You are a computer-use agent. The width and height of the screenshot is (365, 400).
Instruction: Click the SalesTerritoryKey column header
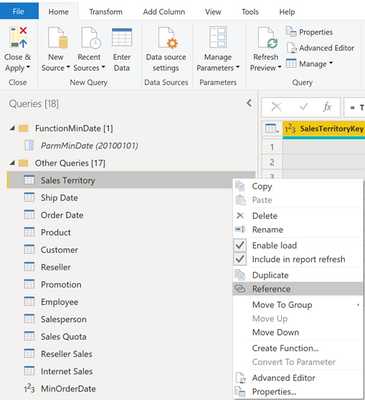point(324,129)
